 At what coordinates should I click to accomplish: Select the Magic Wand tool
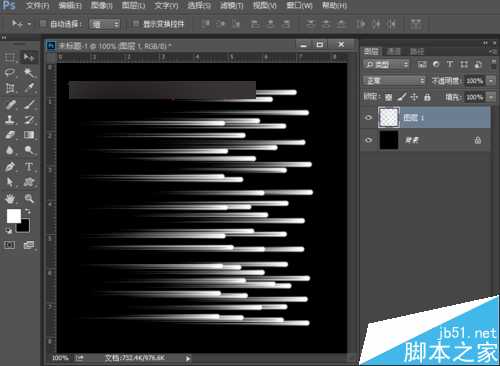29,73
